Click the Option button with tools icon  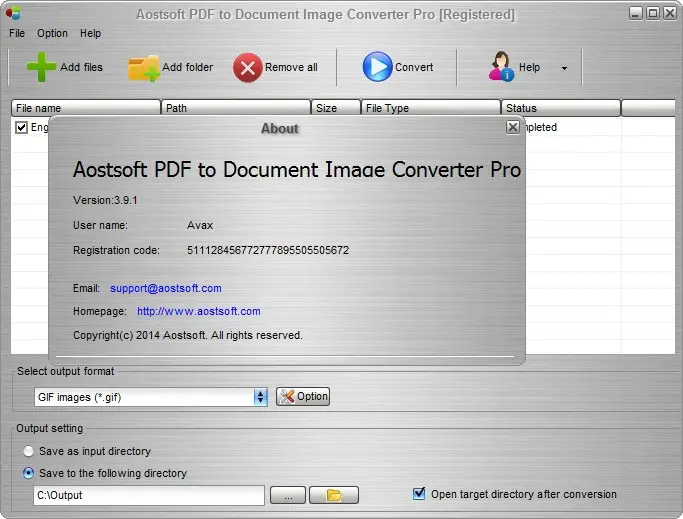coord(303,397)
